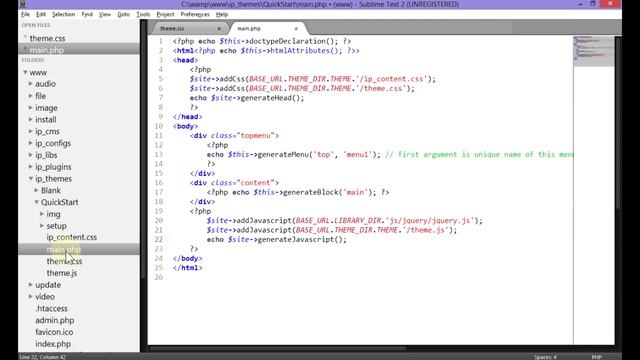
Task: Maximize the Sublime Text window
Action: 593,4
